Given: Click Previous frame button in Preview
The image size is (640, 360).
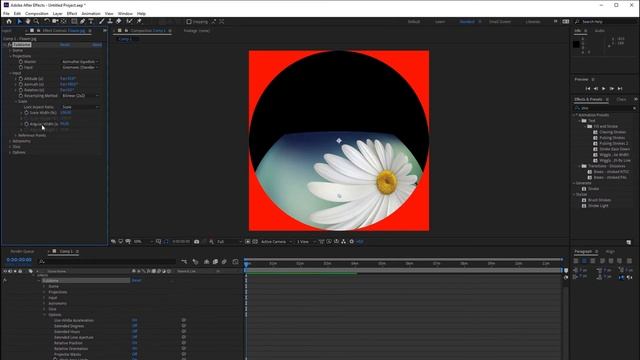Looking at the screenshot, I should click(596, 89).
